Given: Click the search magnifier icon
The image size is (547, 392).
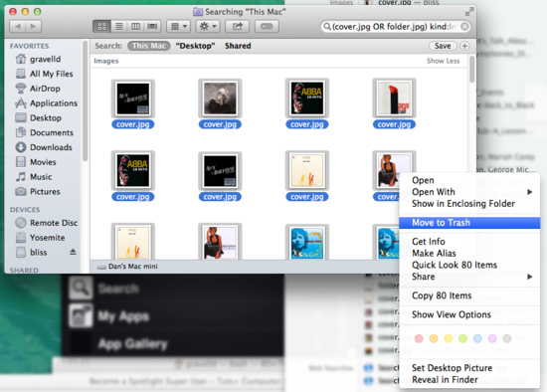Looking at the screenshot, I should point(327,27).
